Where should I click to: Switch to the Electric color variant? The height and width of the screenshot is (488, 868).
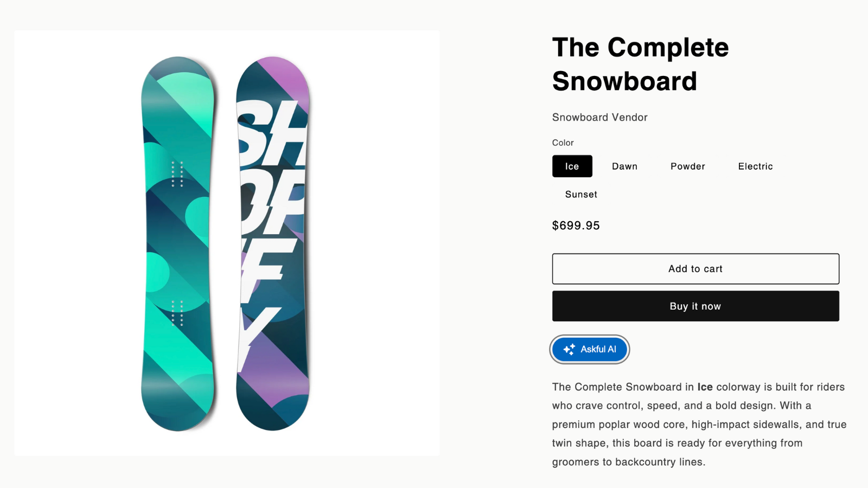(x=756, y=166)
